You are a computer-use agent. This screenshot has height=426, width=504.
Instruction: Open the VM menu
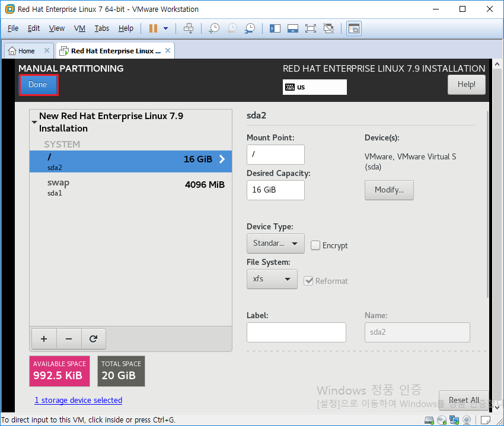[79, 28]
